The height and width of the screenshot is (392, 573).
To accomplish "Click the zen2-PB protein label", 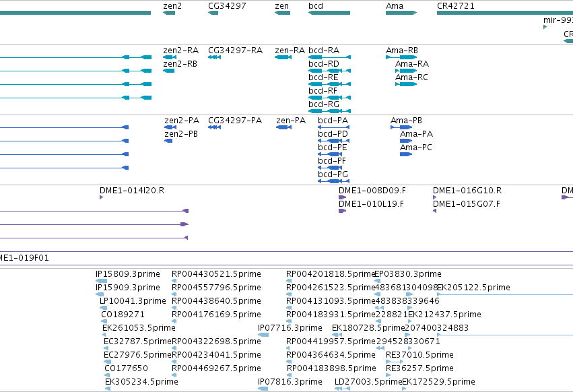I will 181,134.
